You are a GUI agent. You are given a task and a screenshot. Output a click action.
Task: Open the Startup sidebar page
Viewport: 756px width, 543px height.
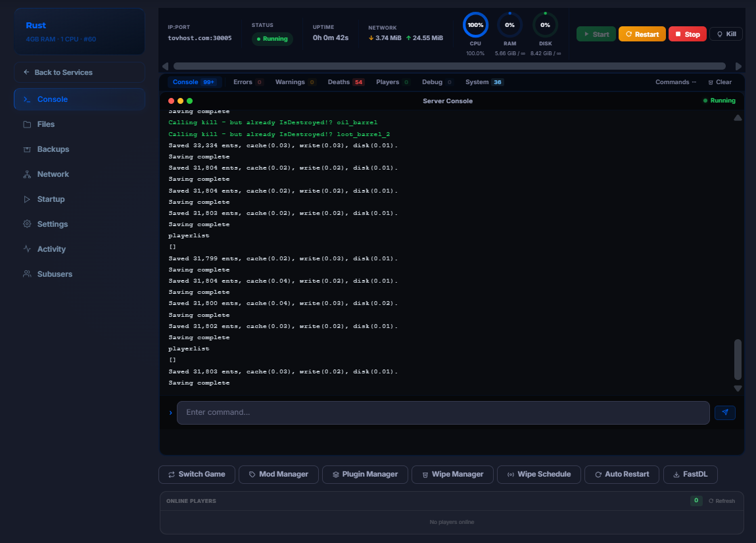click(51, 199)
